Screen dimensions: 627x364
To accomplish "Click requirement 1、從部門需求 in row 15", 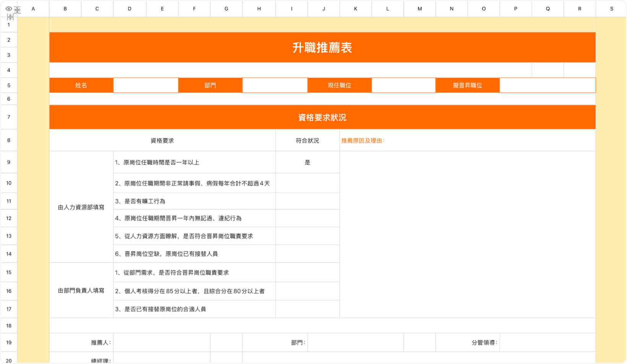I will click(x=194, y=273).
